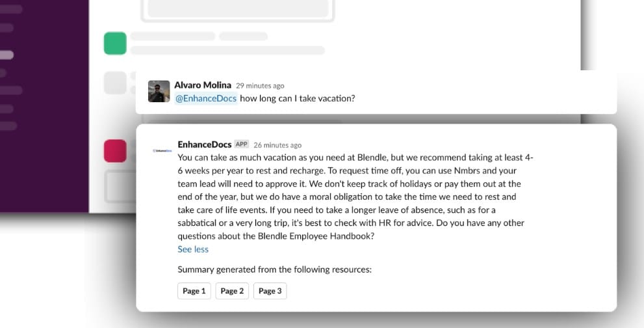Click the "26 minutes ago" timestamp
Screen dimensions: 644x328
(277, 145)
